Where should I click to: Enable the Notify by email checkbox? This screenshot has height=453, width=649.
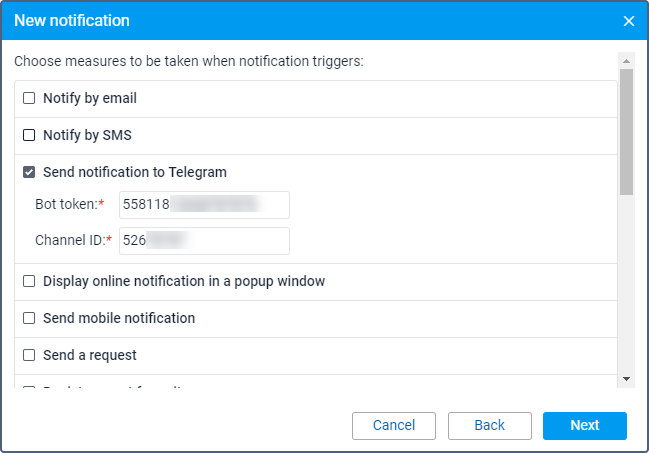29,98
